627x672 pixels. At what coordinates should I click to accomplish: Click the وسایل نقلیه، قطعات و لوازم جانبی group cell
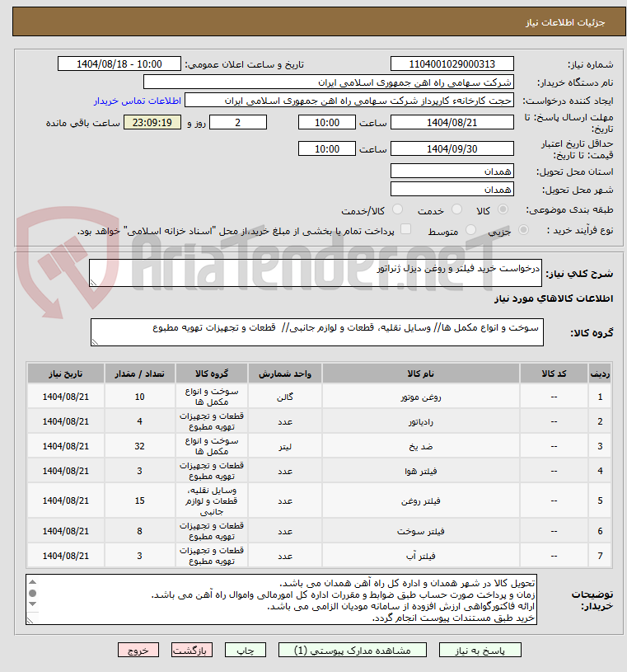pyautogui.click(x=212, y=500)
